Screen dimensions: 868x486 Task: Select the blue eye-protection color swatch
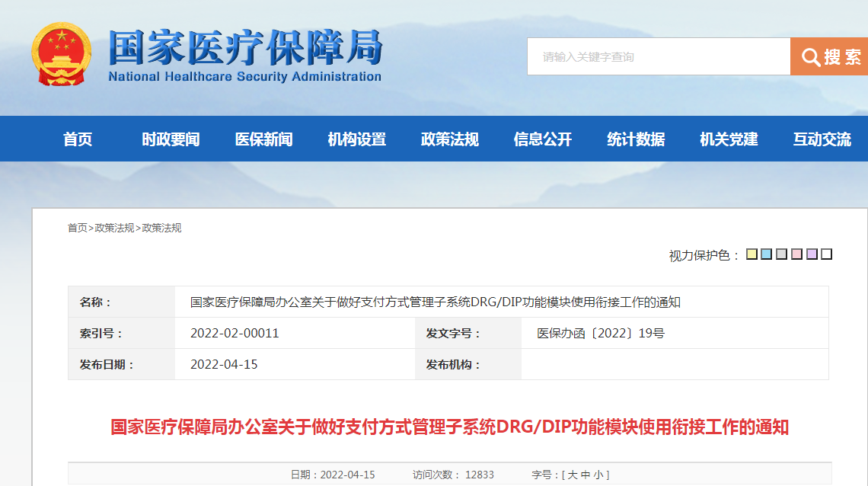(766, 254)
